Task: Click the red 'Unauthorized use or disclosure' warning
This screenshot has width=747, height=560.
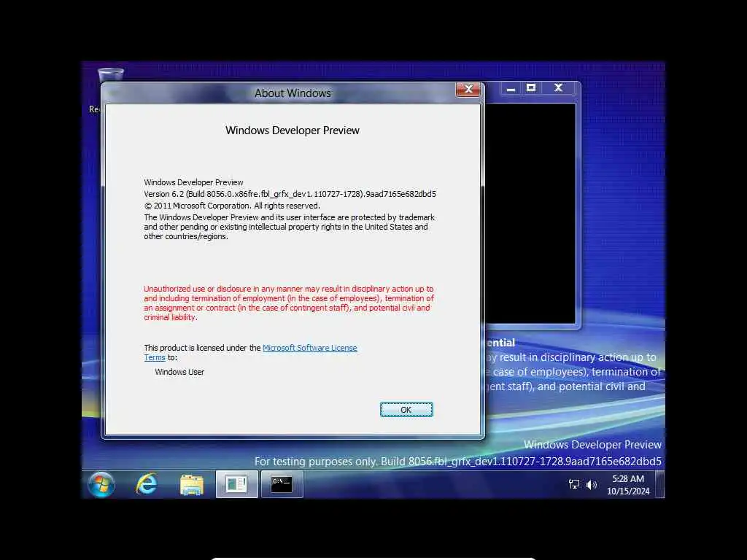Action: [289, 303]
